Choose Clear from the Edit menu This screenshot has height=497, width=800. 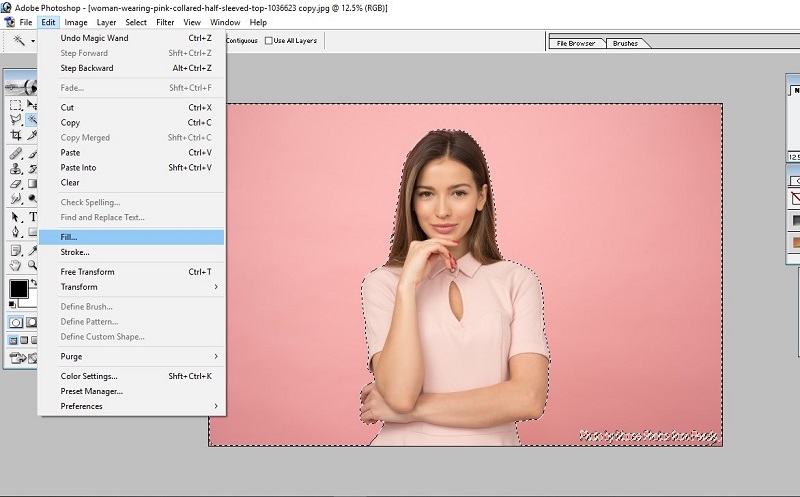point(131,183)
